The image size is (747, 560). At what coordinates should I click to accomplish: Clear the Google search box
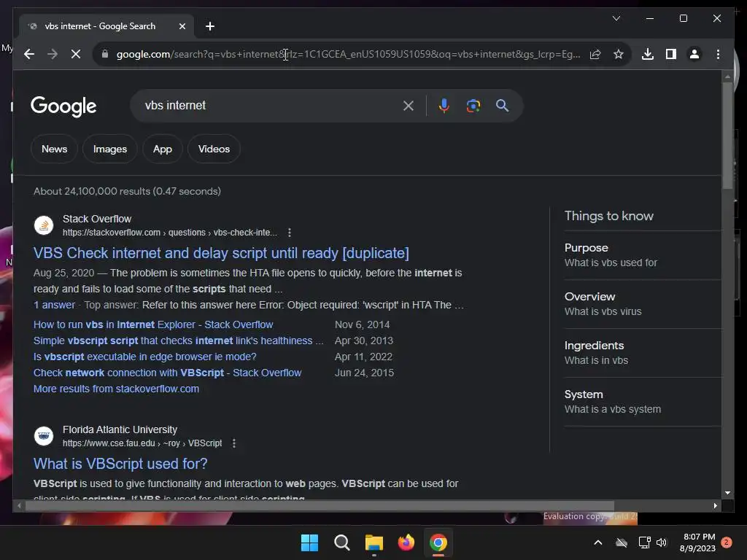coord(409,106)
